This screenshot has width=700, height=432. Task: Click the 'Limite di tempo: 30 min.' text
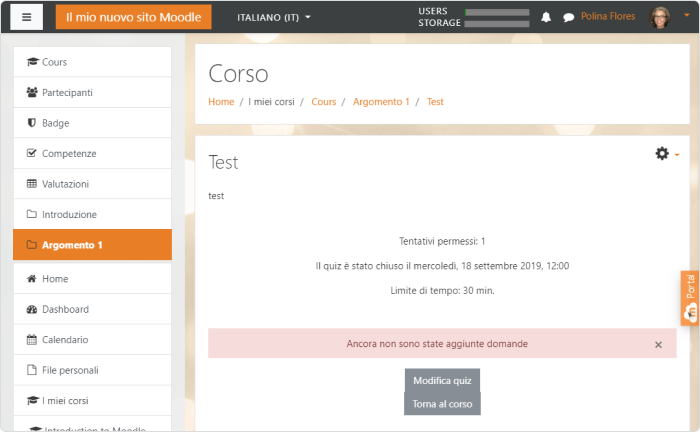442,291
